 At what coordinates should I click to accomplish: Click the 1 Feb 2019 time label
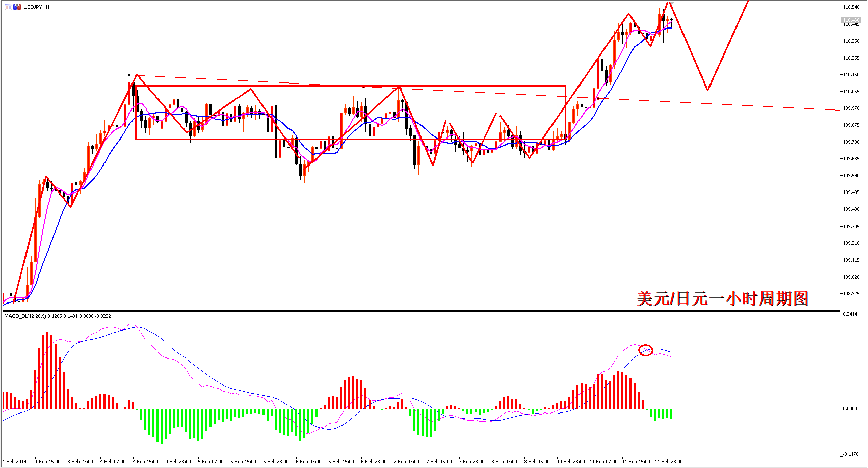click(x=15, y=462)
